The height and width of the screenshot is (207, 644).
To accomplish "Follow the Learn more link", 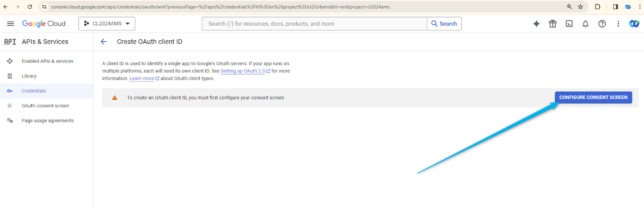I will (142, 79).
